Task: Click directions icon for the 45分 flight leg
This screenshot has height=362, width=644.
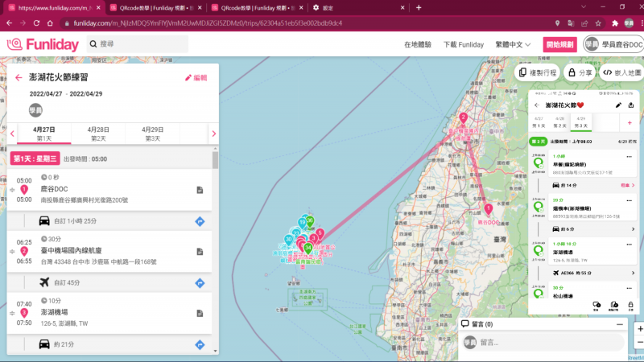Action: click(200, 282)
